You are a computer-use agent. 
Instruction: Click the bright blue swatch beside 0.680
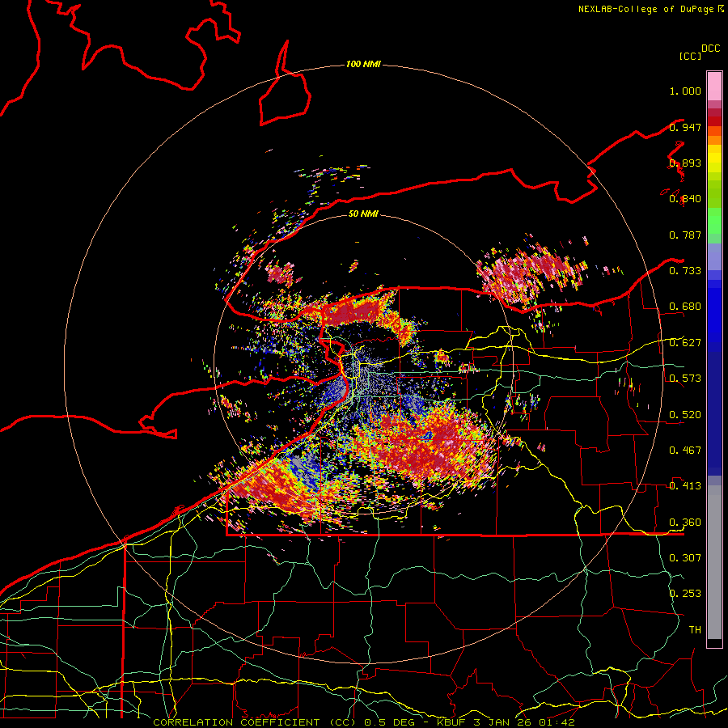tap(714, 311)
